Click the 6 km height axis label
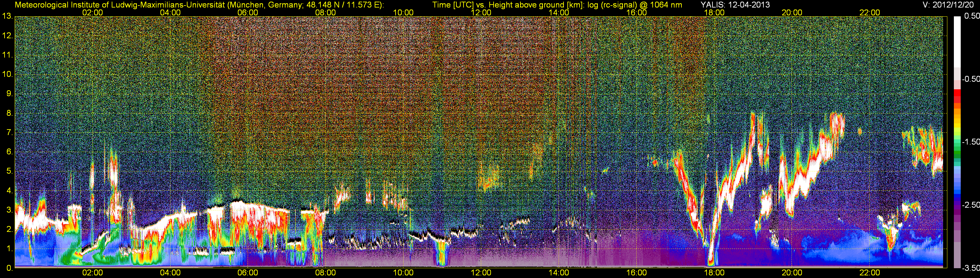The width and height of the screenshot is (980, 278). coord(9,152)
